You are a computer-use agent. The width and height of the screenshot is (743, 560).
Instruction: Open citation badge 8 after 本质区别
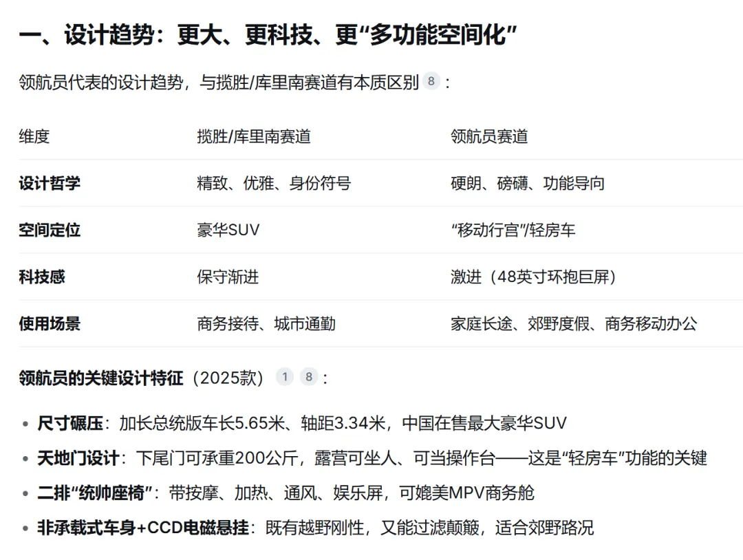point(431,81)
